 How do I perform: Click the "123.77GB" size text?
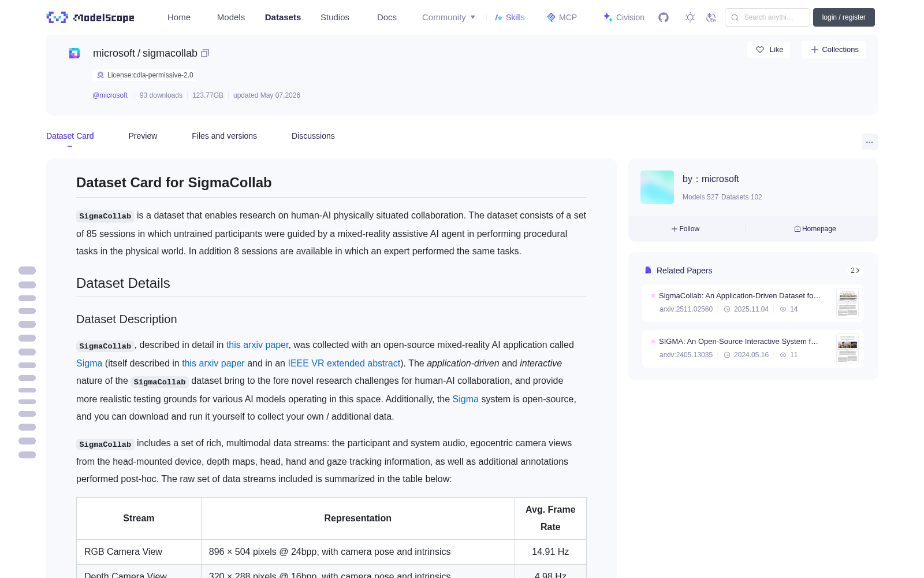pos(208,95)
